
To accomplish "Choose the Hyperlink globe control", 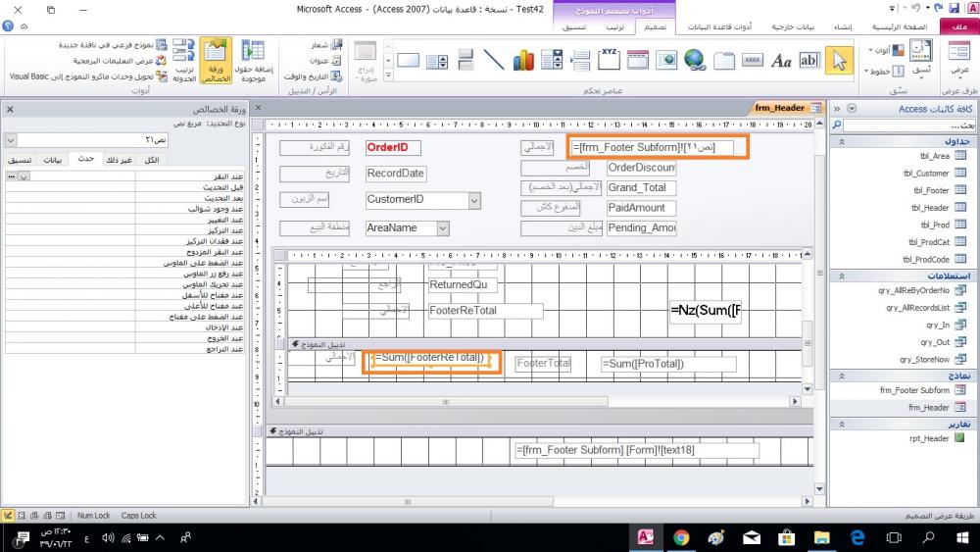I will click(695, 60).
